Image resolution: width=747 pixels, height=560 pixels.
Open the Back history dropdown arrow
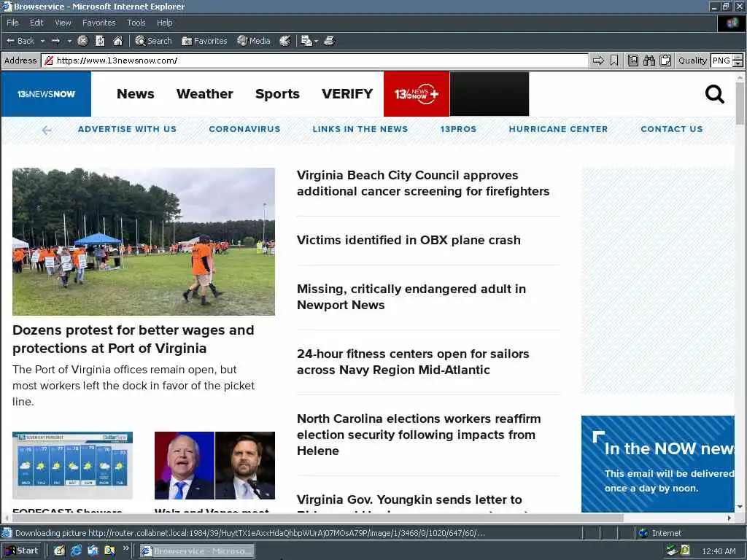pyautogui.click(x=42, y=41)
